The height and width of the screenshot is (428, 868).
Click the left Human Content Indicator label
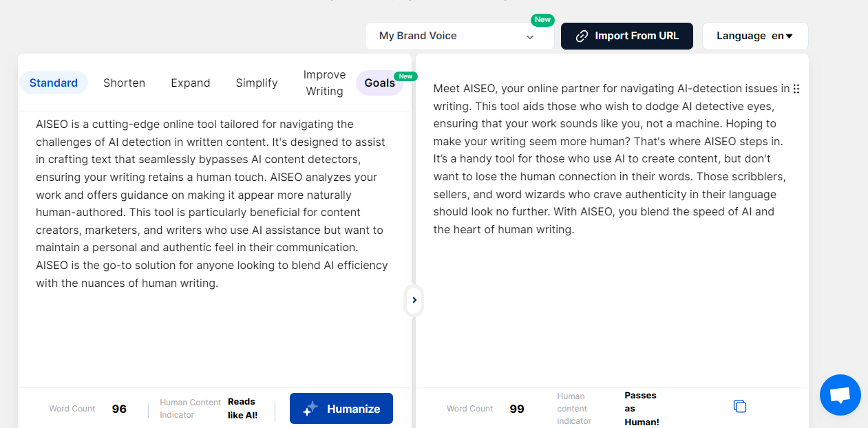(191, 408)
